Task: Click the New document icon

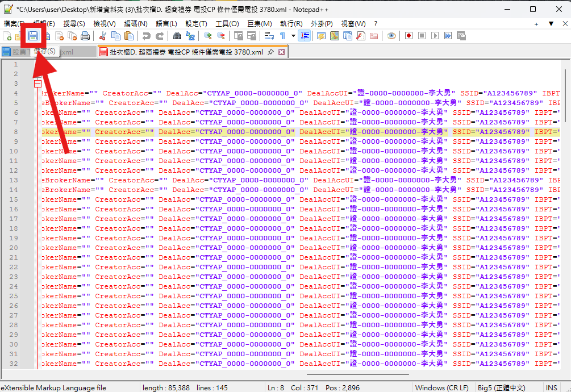Action: [7, 36]
